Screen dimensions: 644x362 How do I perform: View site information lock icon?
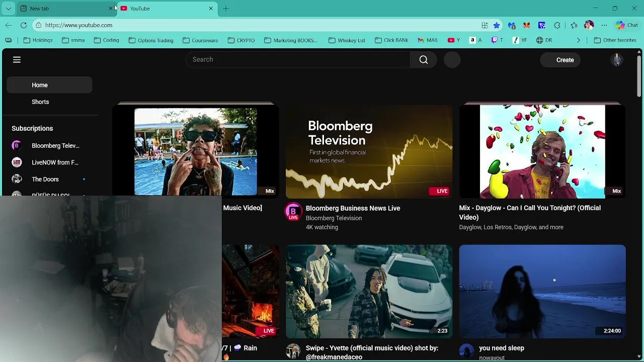coord(38,25)
